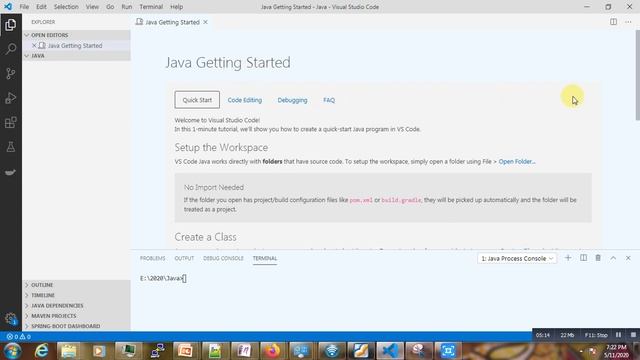Open the Source Control view
640x360 pixels.
(x=11, y=73)
